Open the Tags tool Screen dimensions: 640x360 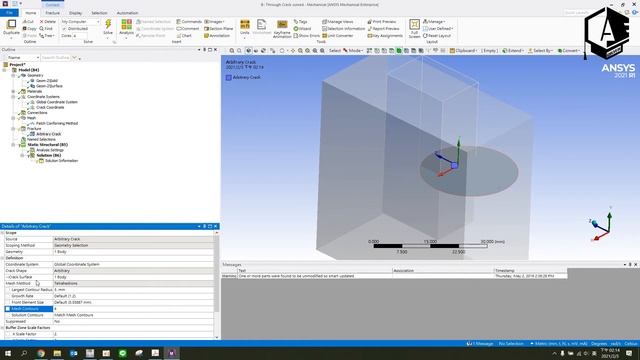click(x=300, y=22)
